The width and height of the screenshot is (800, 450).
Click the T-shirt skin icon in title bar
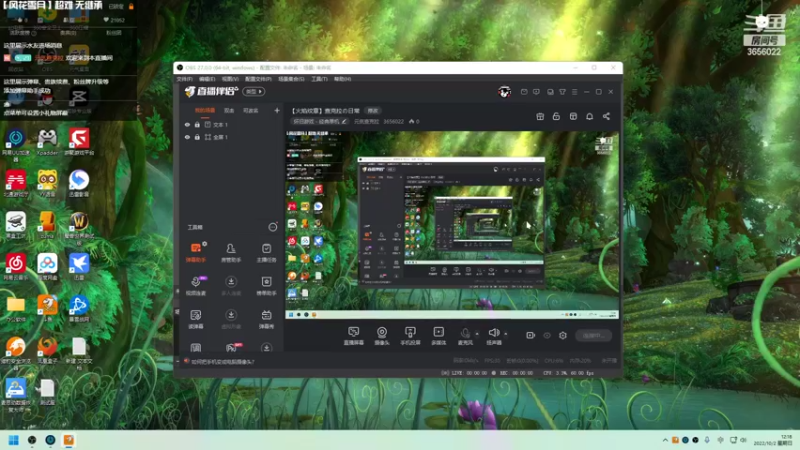pyautogui.click(x=562, y=92)
